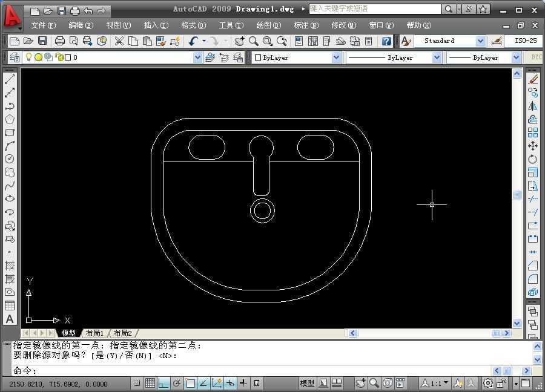Expand the Standard text style dropdown

click(480, 41)
